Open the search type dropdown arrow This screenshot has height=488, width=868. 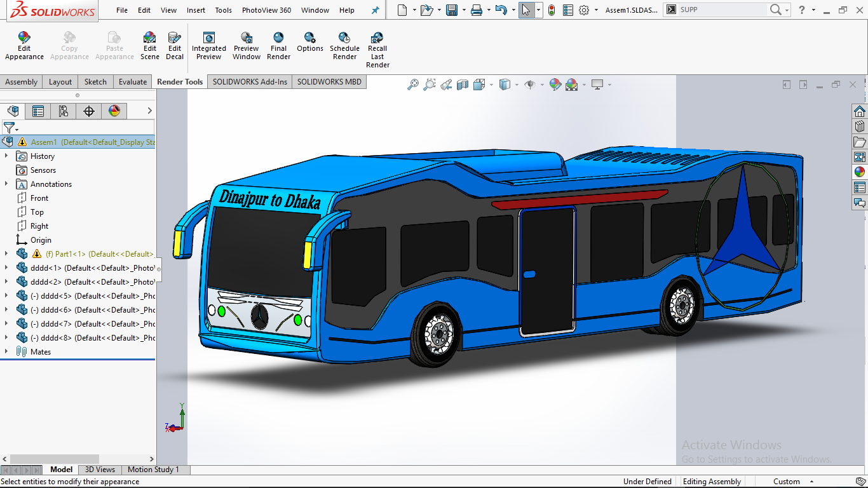(x=787, y=10)
